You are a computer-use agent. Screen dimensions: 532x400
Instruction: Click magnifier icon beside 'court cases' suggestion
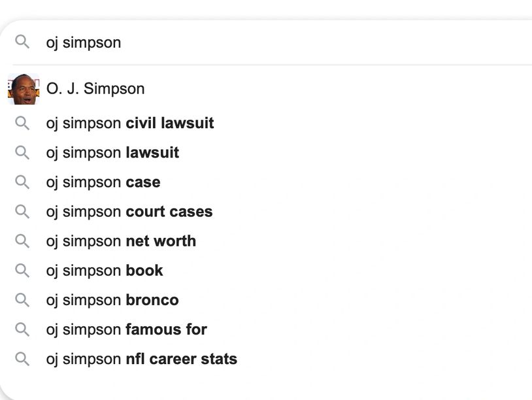(x=22, y=212)
